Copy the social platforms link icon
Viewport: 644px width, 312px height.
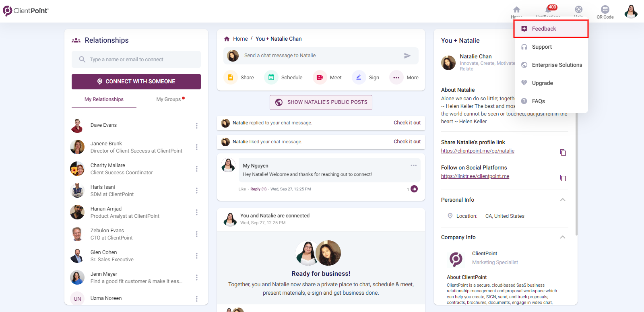pos(563,178)
